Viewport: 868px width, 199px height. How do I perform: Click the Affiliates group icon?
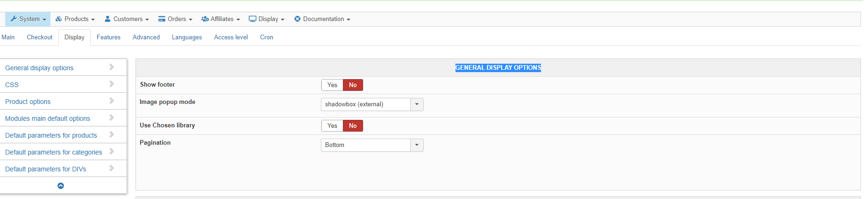point(205,19)
